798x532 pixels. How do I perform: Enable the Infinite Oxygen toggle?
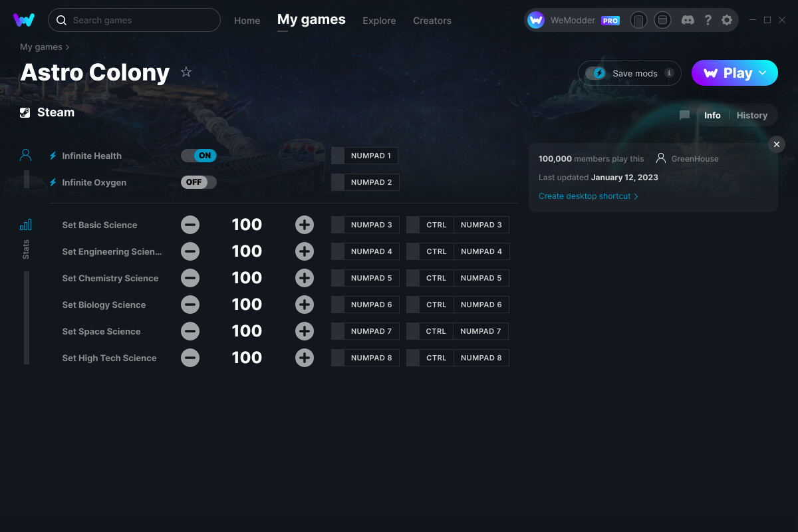(x=198, y=182)
